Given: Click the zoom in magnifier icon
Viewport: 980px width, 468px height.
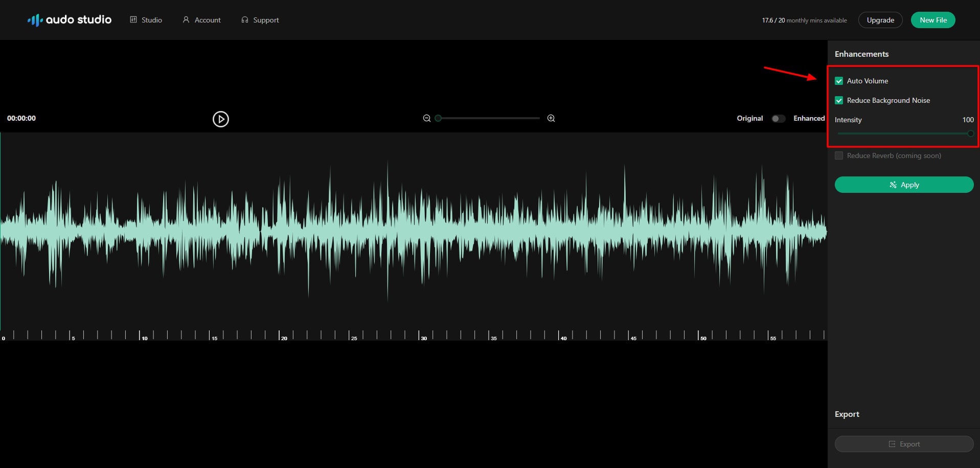Looking at the screenshot, I should pyautogui.click(x=551, y=118).
